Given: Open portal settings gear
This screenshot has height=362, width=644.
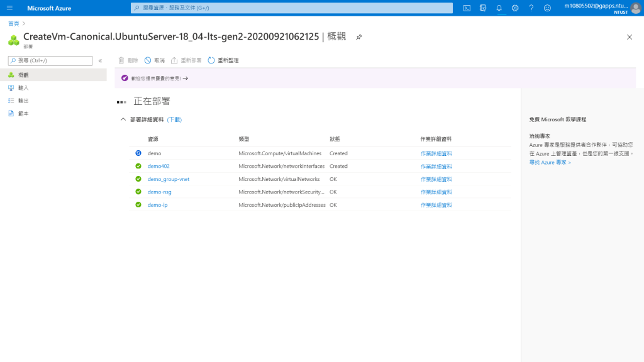Looking at the screenshot, I should pos(515,8).
